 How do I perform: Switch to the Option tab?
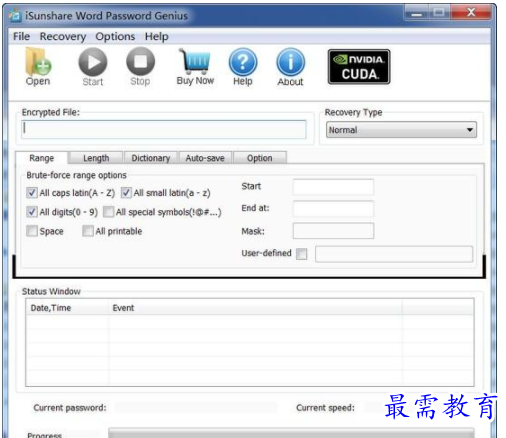[260, 158]
